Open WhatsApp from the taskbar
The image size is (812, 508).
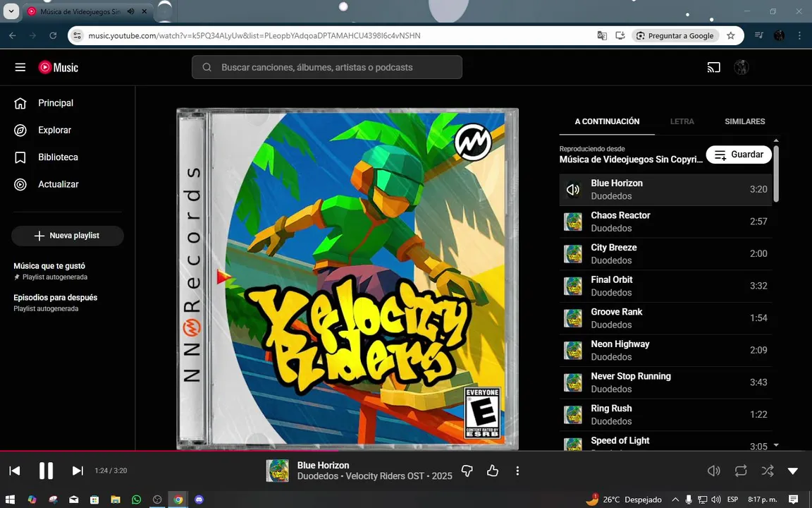coord(136,500)
